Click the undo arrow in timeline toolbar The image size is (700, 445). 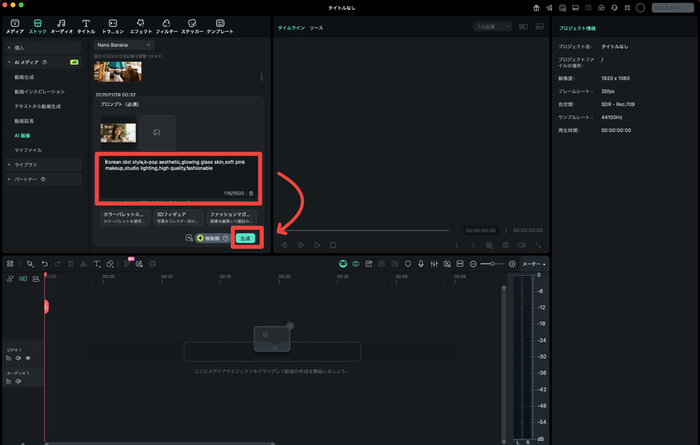pyautogui.click(x=44, y=263)
